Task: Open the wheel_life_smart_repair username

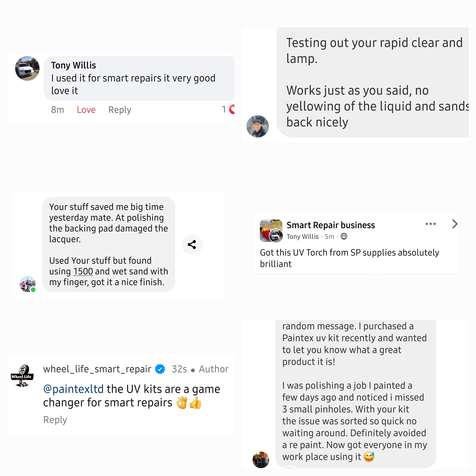Action: pyautogui.click(x=97, y=369)
